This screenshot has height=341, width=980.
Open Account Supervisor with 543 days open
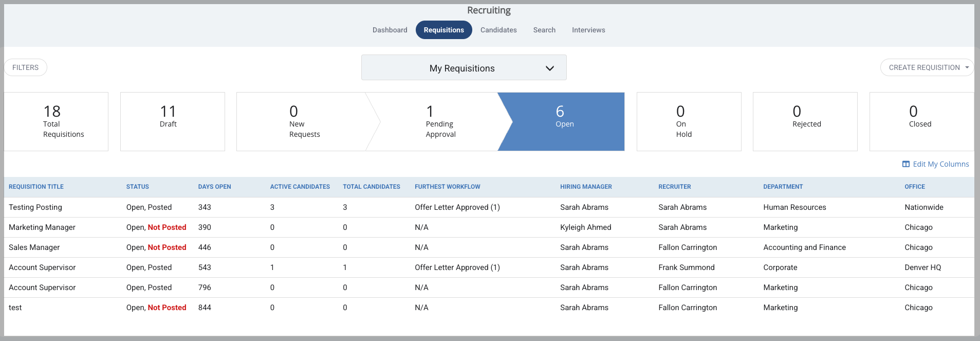(42, 267)
